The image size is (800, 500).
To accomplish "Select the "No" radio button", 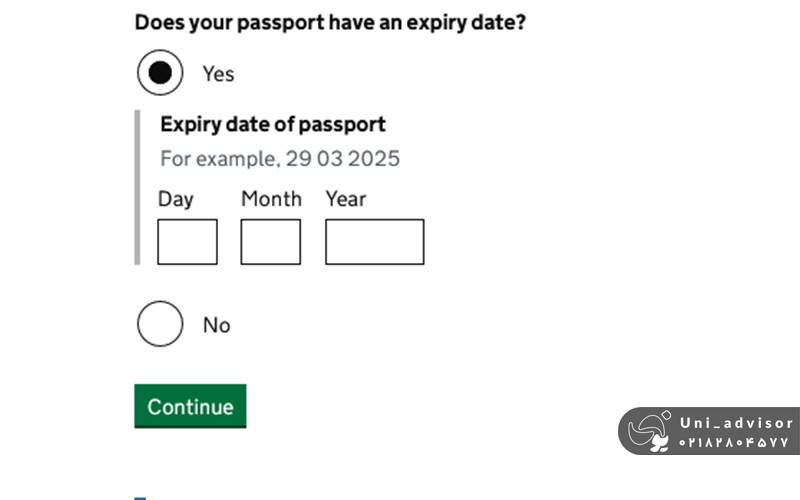I will [160, 324].
